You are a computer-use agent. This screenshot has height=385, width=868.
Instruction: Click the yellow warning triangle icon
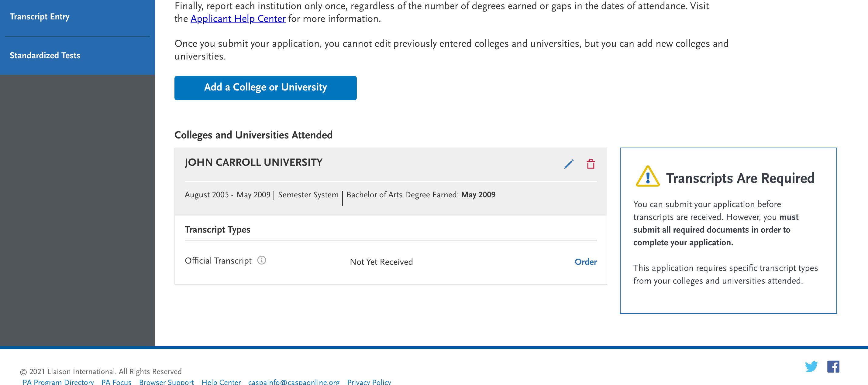point(647,177)
